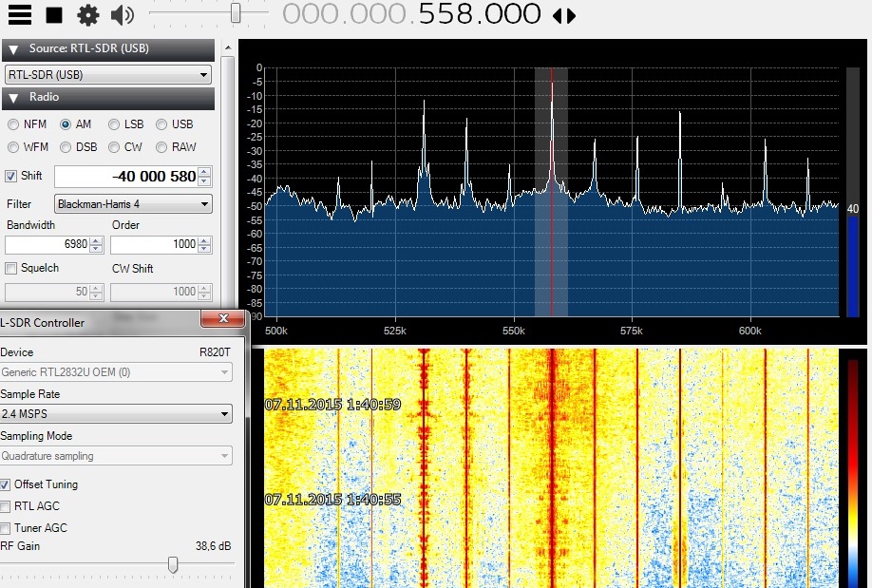Toggle the Offset Tuning checkbox
This screenshot has height=588, width=872.
[x=5, y=484]
